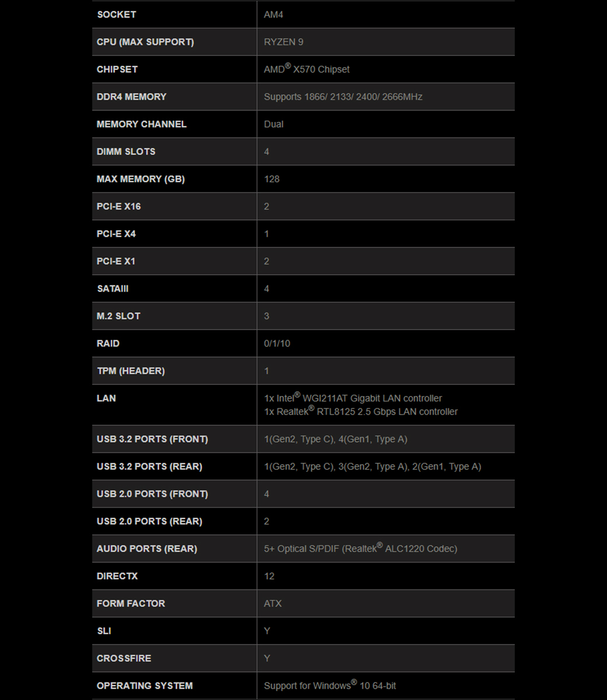The width and height of the screenshot is (607, 700).
Task: Select the RYZEN 9 value text
Action: tap(284, 42)
